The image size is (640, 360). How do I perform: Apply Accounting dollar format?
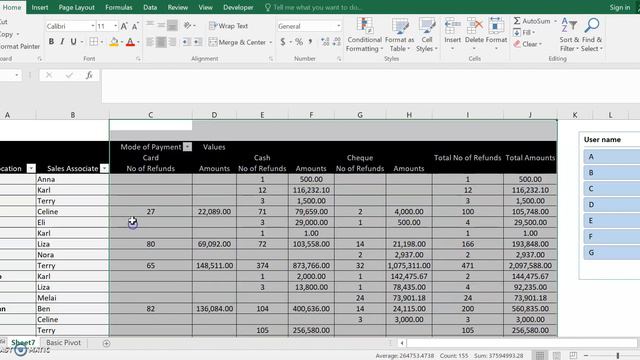click(x=283, y=42)
